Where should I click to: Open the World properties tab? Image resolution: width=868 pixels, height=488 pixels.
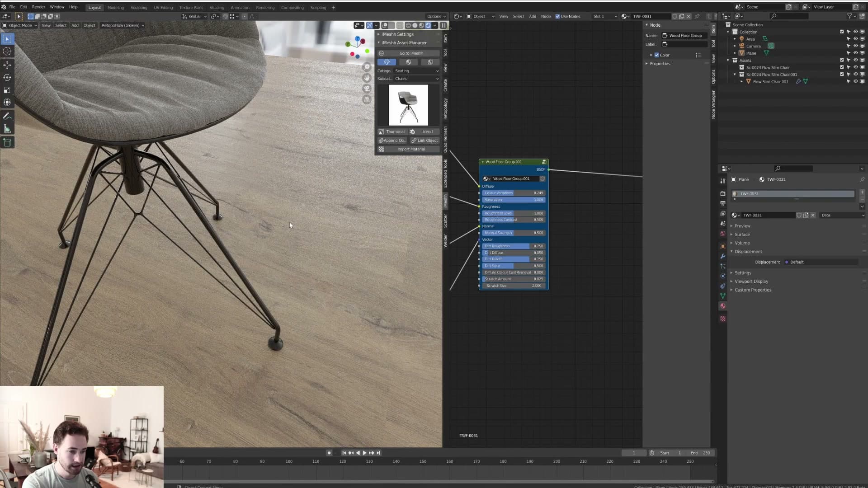click(723, 234)
